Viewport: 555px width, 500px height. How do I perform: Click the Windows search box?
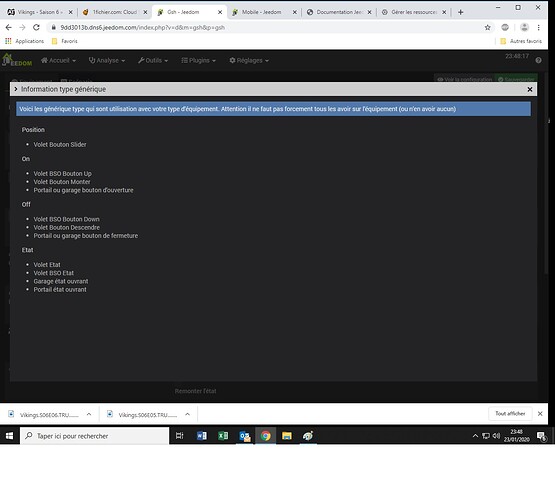pos(94,436)
